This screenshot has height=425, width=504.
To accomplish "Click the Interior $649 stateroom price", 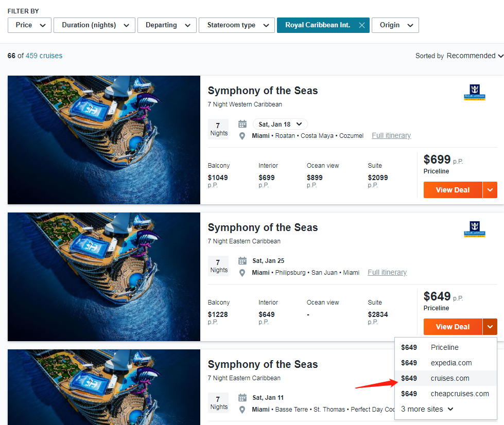I will point(267,314).
